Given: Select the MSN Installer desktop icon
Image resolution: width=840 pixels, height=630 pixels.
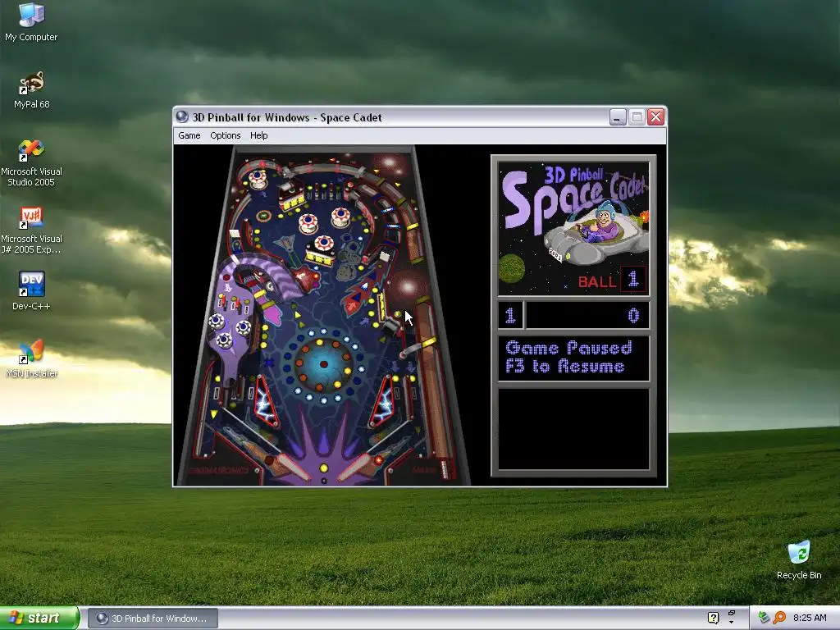Looking at the screenshot, I should tap(32, 358).
